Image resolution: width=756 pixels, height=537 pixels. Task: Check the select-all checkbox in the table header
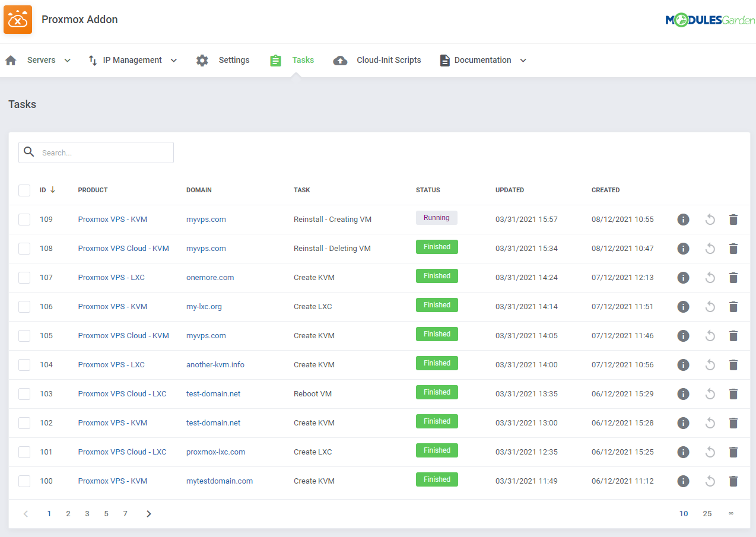pyautogui.click(x=24, y=190)
